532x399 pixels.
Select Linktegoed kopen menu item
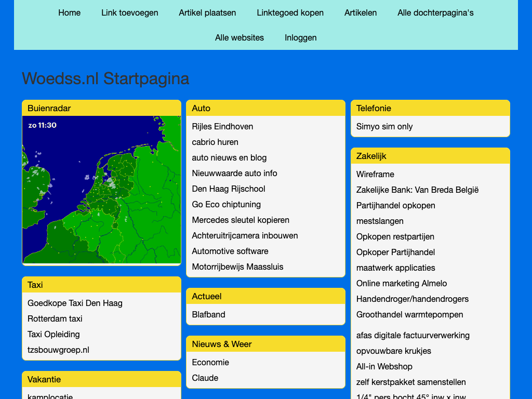(290, 12)
